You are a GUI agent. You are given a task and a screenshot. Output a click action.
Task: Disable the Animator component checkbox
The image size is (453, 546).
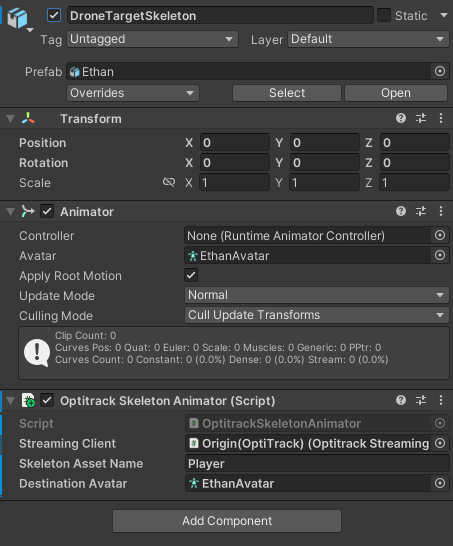click(47, 211)
